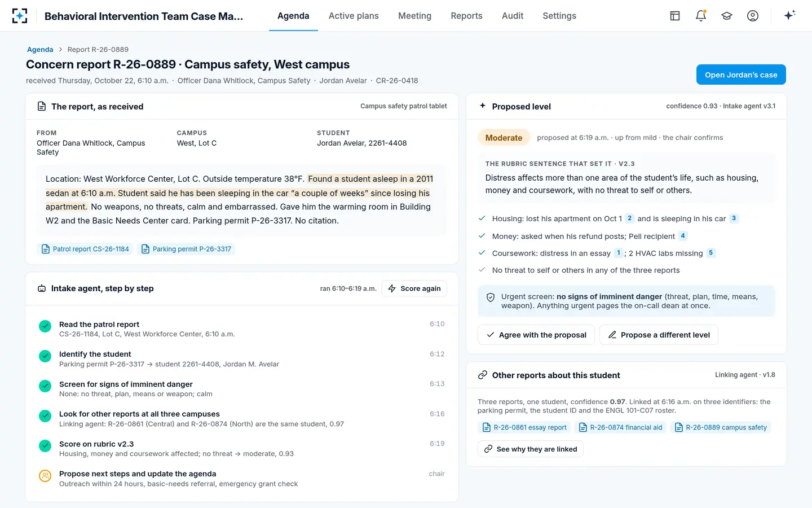Click 'Campus safety patrol tablet' source label
Viewport: 812px width, 508px height.
point(404,106)
